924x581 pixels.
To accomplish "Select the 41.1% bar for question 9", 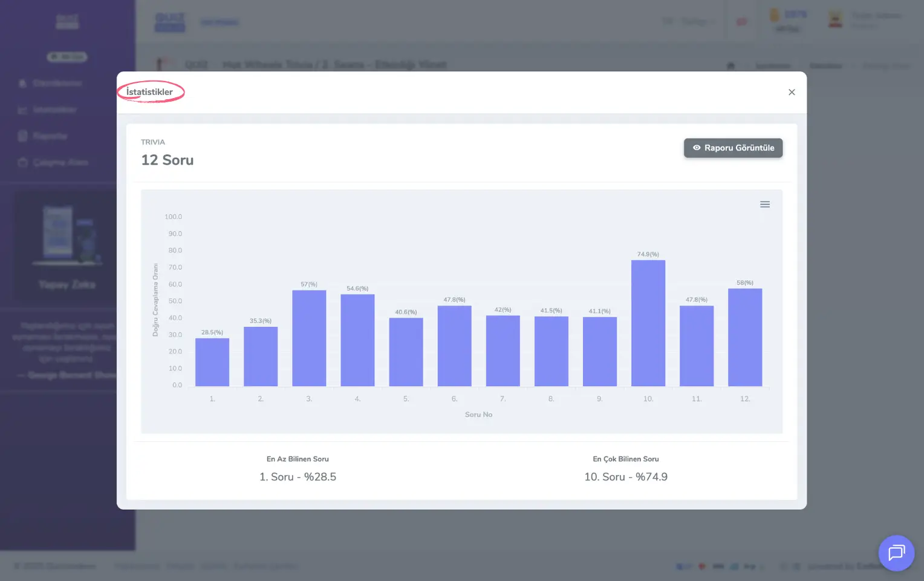I will (599, 352).
